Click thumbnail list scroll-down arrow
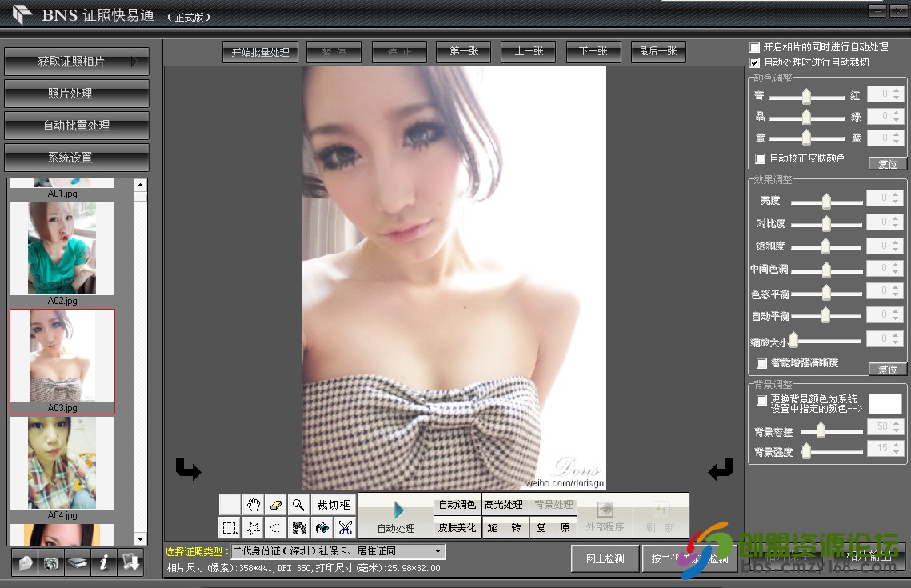The image size is (911, 588). pyautogui.click(x=140, y=538)
